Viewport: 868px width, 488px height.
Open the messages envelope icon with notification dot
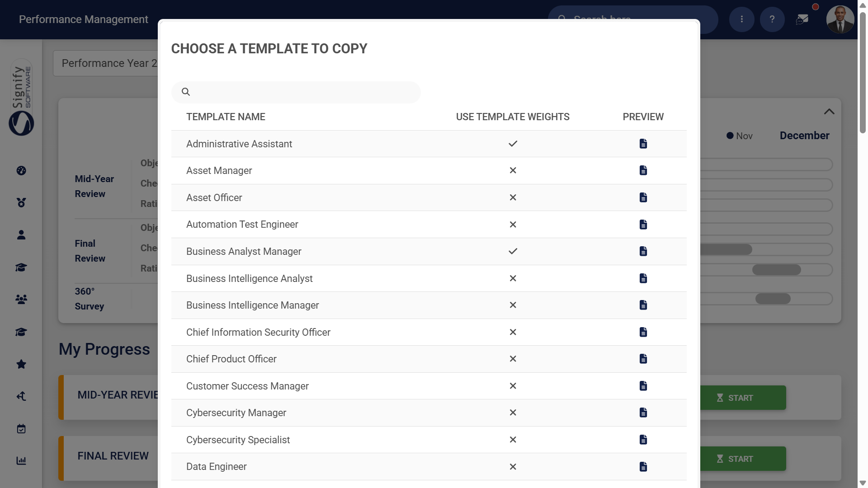pos(803,19)
